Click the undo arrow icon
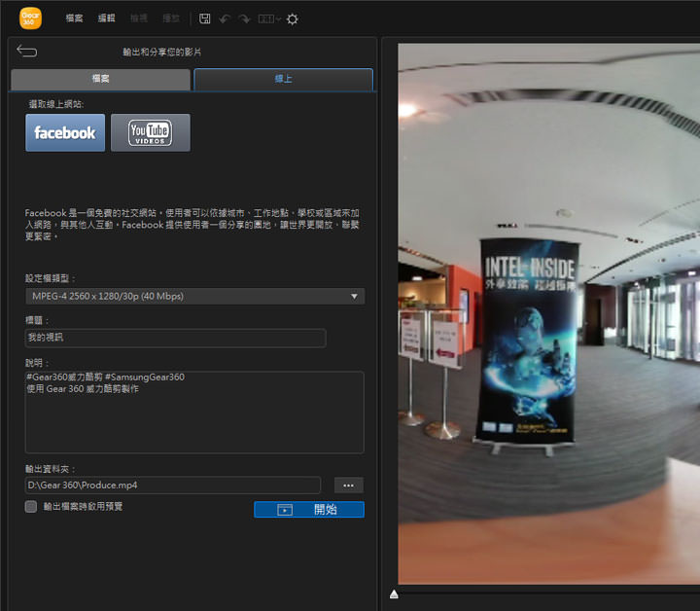Screen dimensions: 700x611 click(x=225, y=18)
